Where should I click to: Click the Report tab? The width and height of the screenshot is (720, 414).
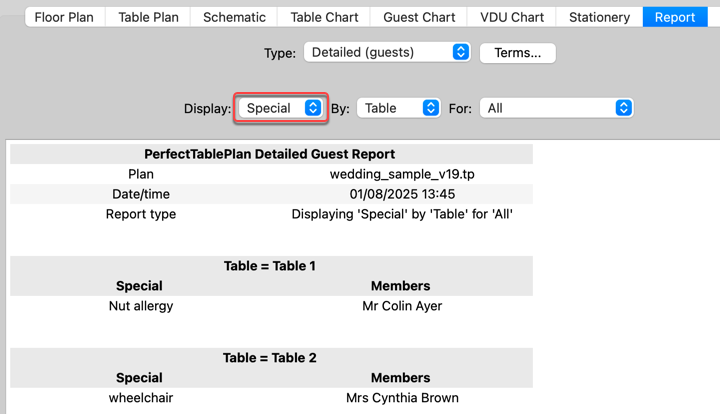[675, 17]
